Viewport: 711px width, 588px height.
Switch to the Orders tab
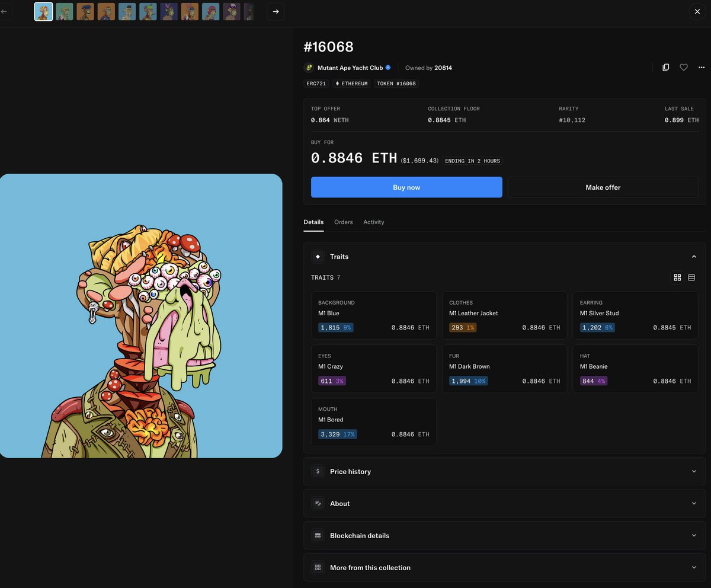[x=344, y=222]
